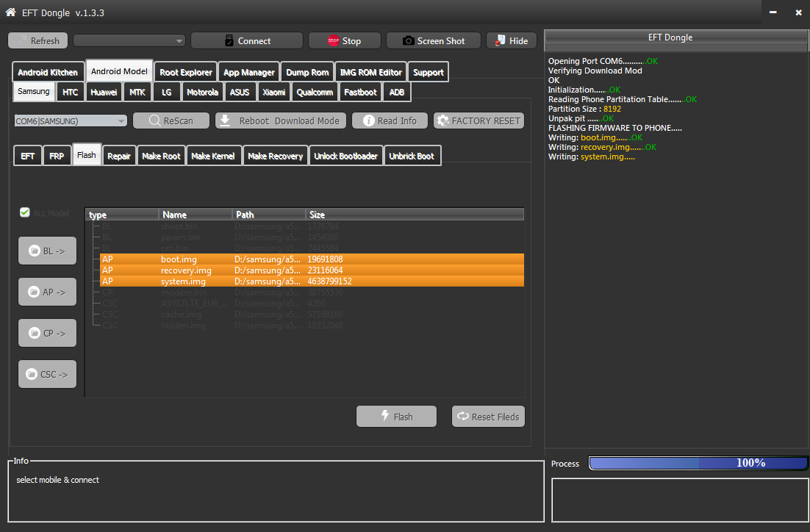Select the Xiaomi brand tab
This screenshot has width=810, height=532.
tap(273, 93)
